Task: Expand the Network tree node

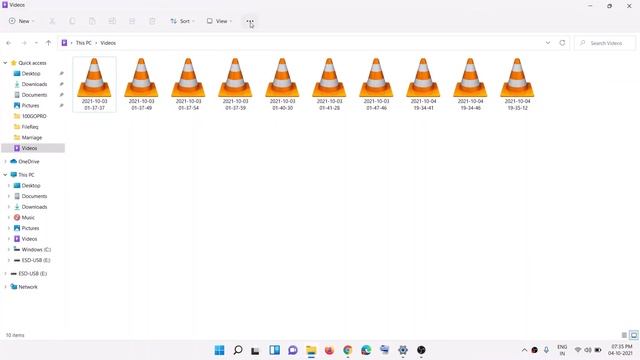Action: (x=5, y=287)
